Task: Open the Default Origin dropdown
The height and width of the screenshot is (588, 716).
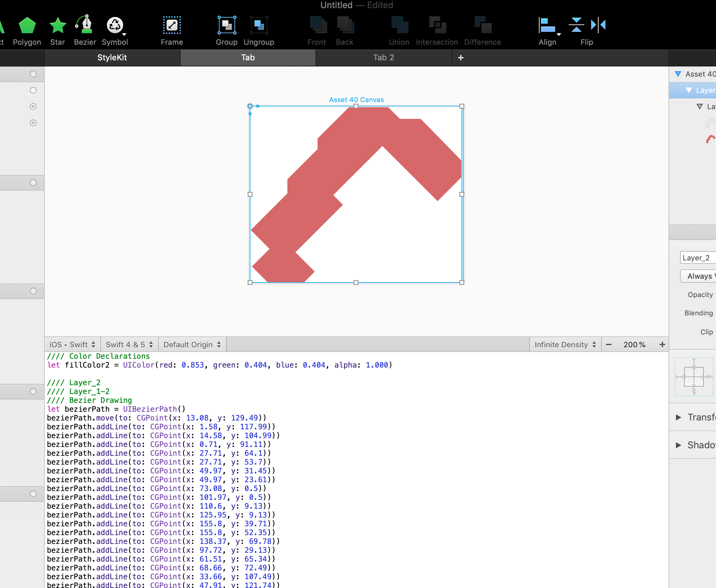Action: pos(192,344)
